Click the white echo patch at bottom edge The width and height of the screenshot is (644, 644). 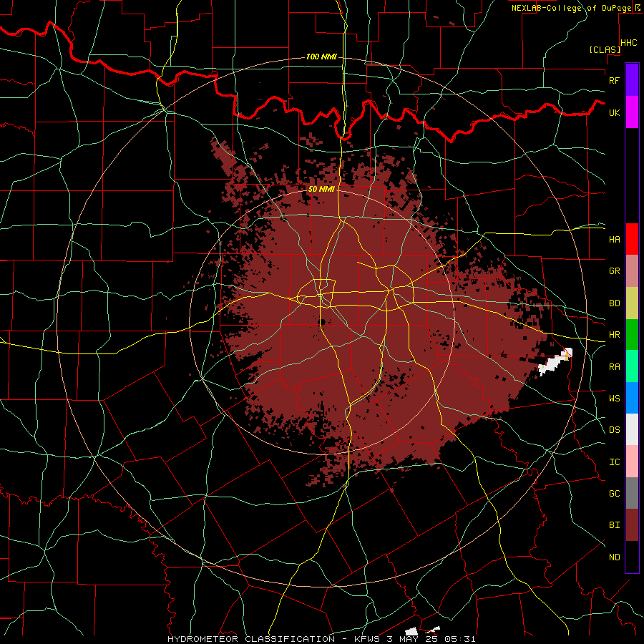(x=412, y=631)
